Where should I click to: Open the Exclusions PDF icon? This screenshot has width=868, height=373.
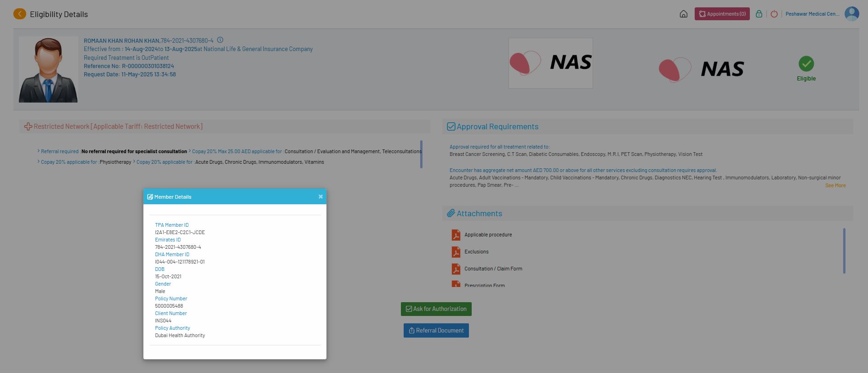(x=456, y=252)
